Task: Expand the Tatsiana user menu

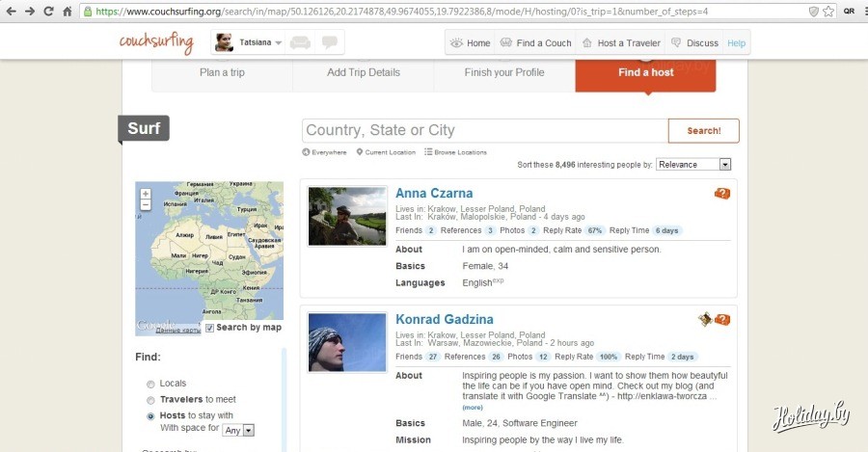Action: click(x=278, y=43)
